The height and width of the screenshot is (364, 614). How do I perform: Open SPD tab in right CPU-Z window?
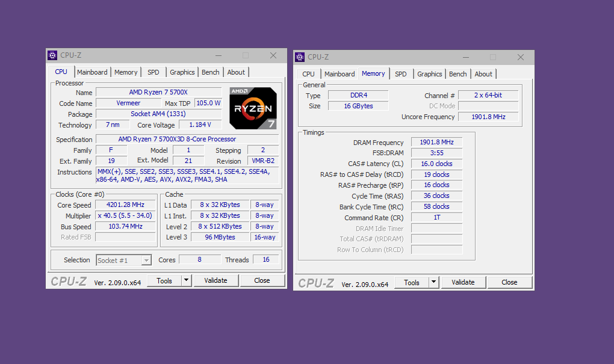click(x=400, y=74)
